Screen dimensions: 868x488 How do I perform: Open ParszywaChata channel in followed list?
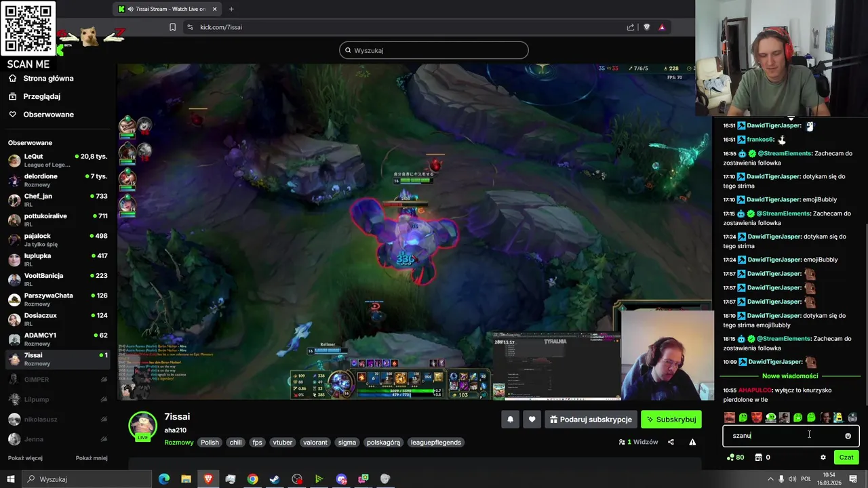click(x=57, y=300)
